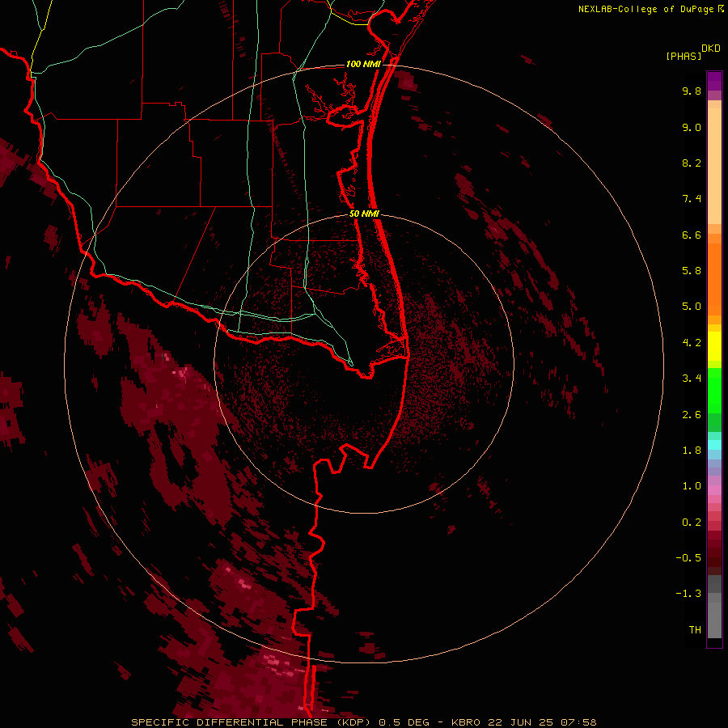Screen dimensions: 728x728
Task: Click the 0.2 value on the scale
Action: coord(692,523)
